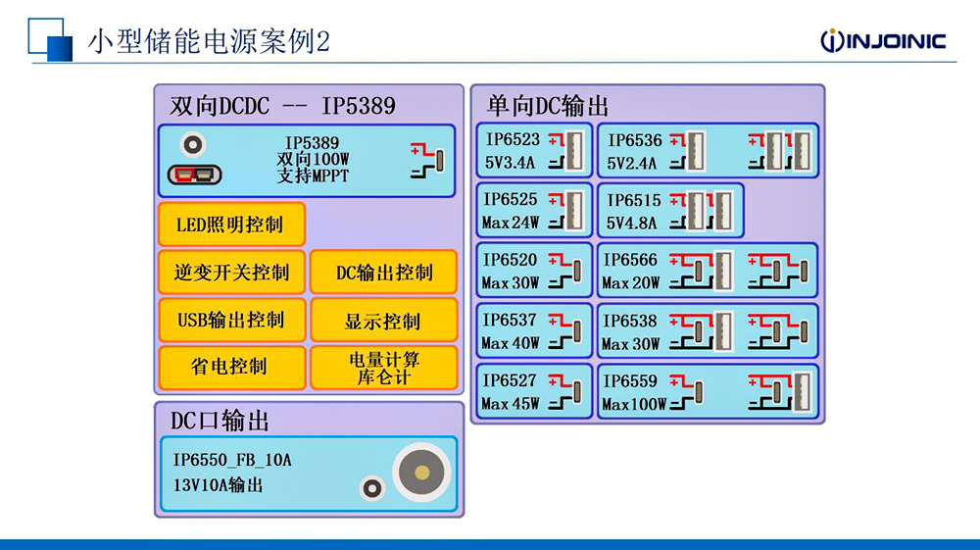Screen dimensions: 980x550
Task: Click the dual USB-A port icon in IP6536 card
Action: [780, 151]
